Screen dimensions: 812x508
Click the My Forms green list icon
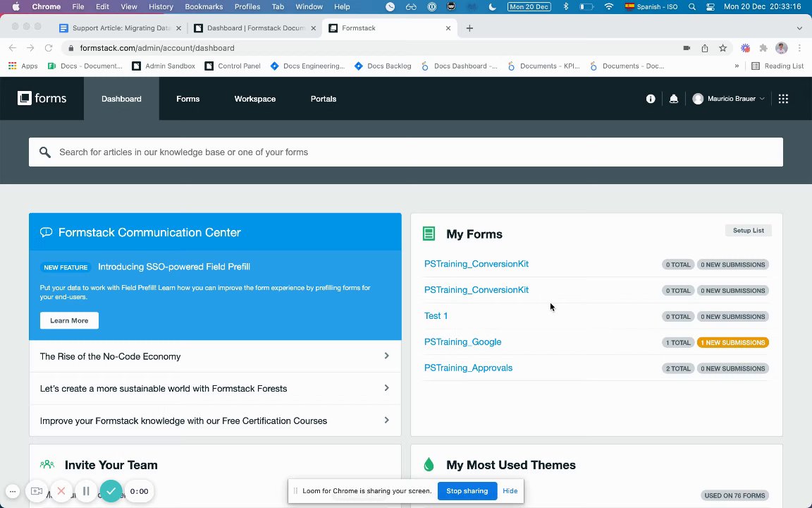429,234
